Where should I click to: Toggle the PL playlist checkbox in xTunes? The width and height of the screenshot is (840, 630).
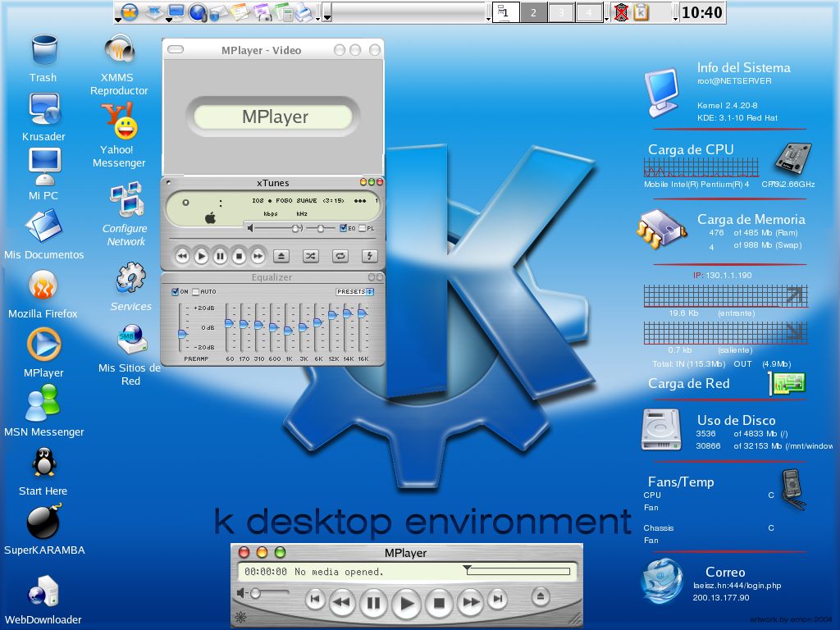[x=362, y=228]
